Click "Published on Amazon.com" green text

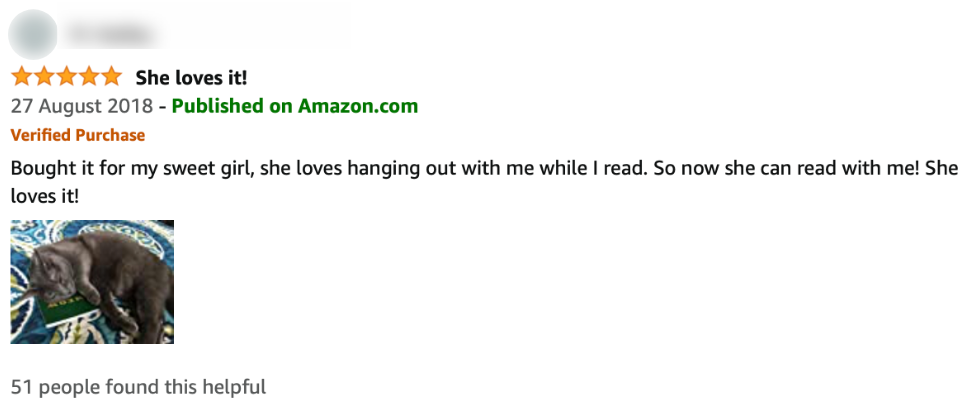[x=295, y=106]
